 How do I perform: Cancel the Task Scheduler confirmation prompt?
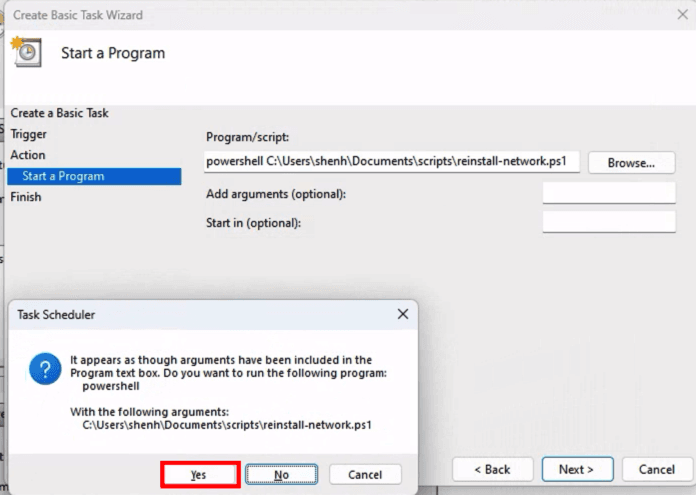tap(365, 474)
